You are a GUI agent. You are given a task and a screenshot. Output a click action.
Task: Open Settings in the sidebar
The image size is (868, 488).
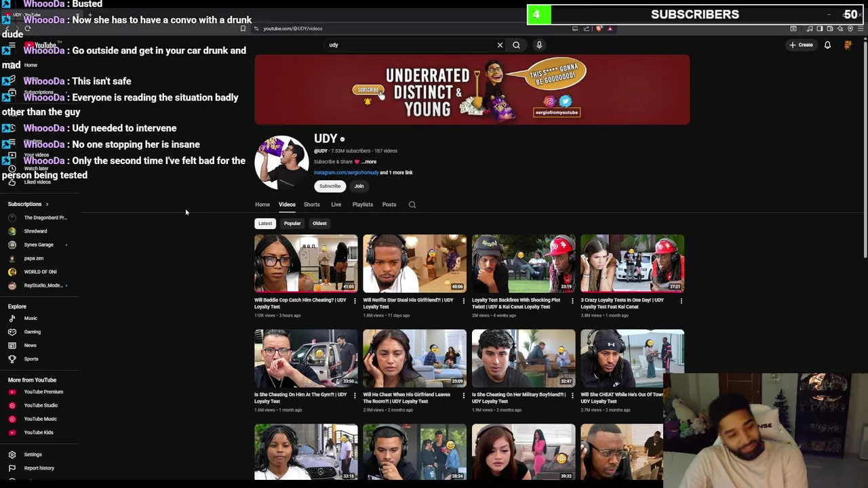(33, 455)
